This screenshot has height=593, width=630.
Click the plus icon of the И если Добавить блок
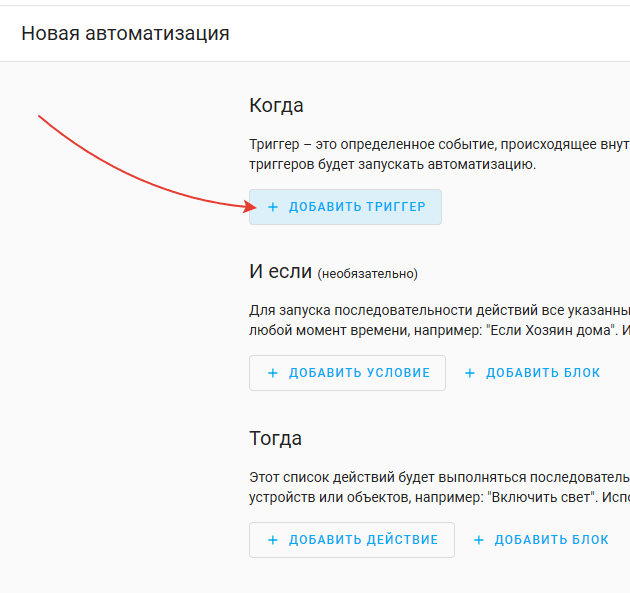pos(470,373)
